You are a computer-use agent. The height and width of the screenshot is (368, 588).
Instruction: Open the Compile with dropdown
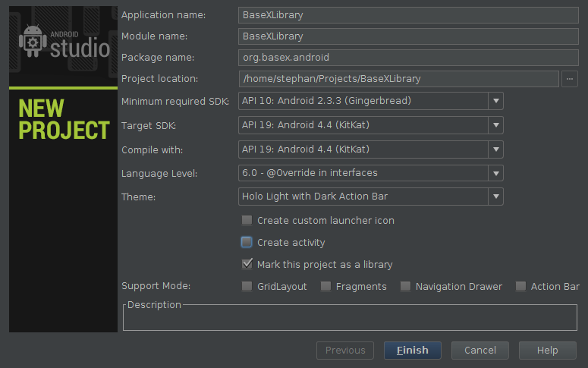click(x=495, y=149)
